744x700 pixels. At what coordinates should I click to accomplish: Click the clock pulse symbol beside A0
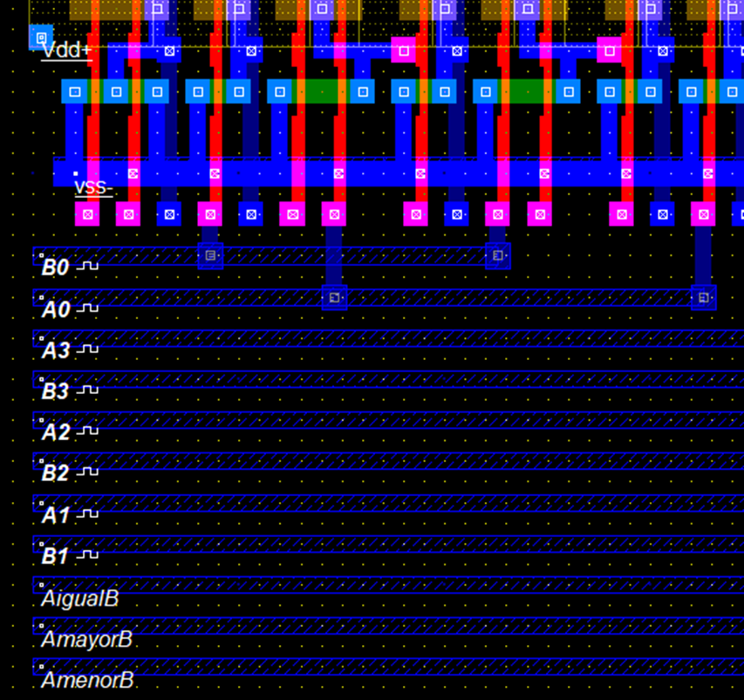88,308
